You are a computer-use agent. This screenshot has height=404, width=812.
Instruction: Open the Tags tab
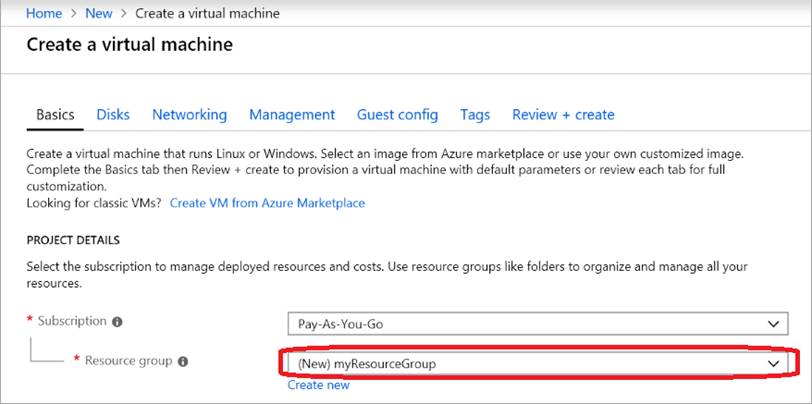pos(475,115)
